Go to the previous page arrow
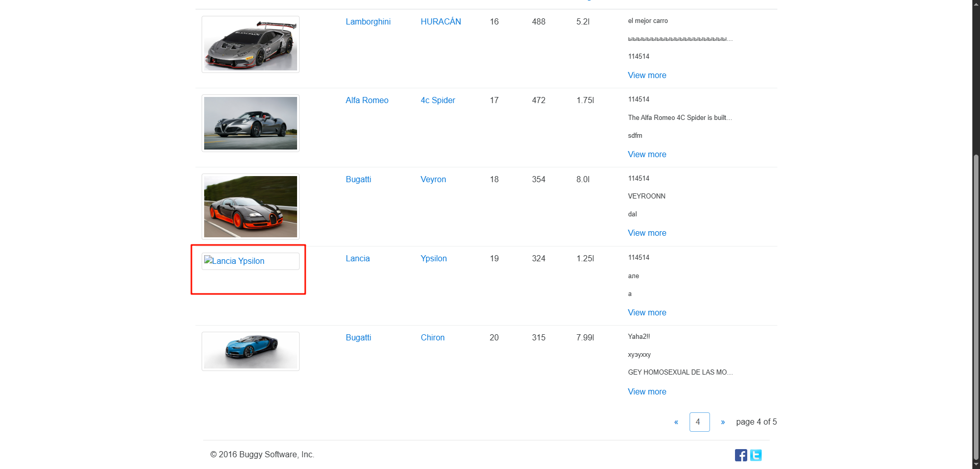980x469 pixels. point(676,422)
